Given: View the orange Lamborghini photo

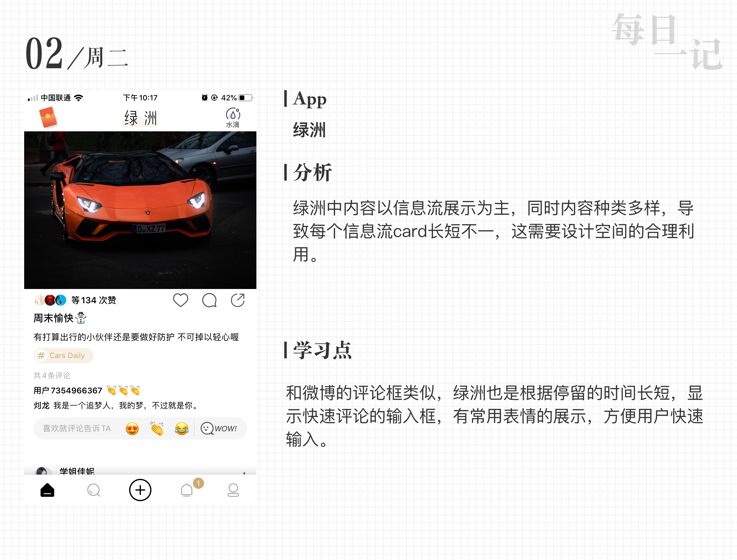Looking at the screenshot, I should pyautogui.click(x=140, y=210).
